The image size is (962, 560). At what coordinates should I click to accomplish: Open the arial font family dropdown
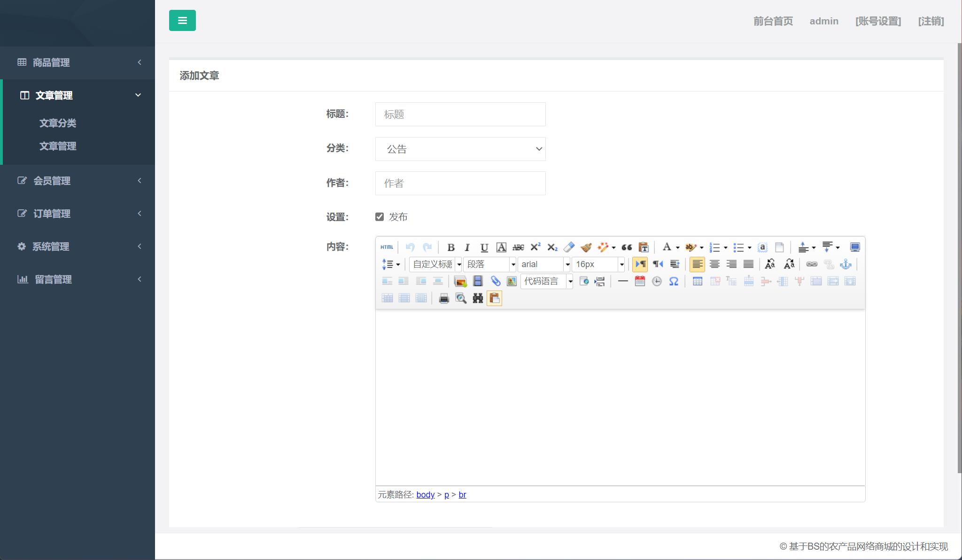[544, 264]
